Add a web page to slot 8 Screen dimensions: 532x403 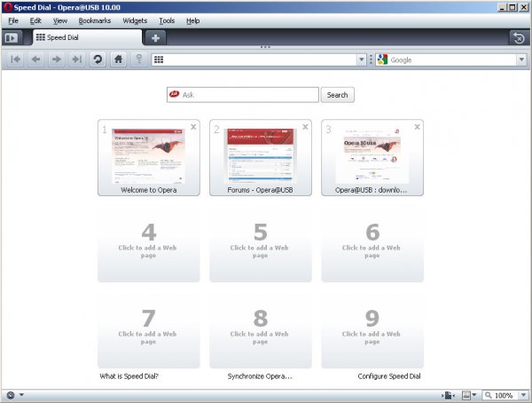261,330
